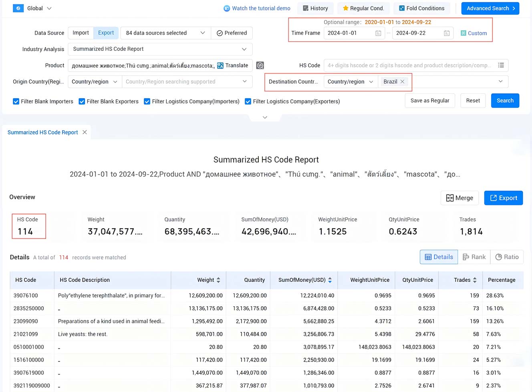Switch to the Rank view
Viewport: 532px width, 392px height.
474,257
